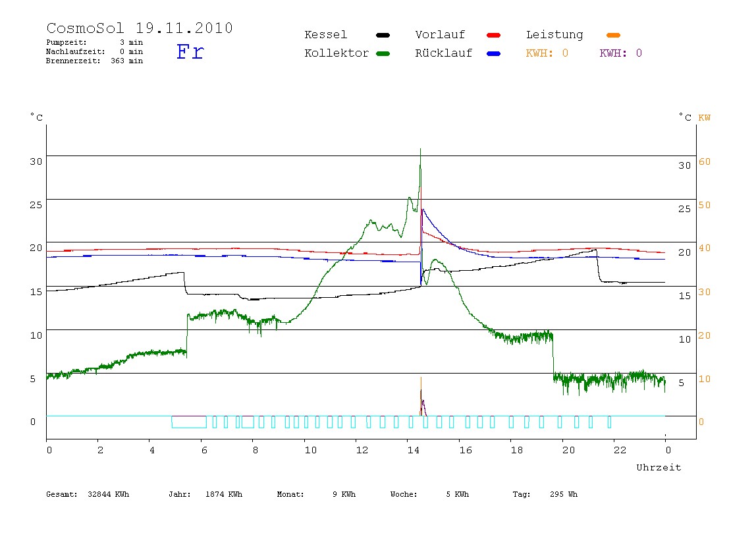The image size is (756, 535).
Task: Click the '0 min' Nachlaufzeit value
Action: 131,51
